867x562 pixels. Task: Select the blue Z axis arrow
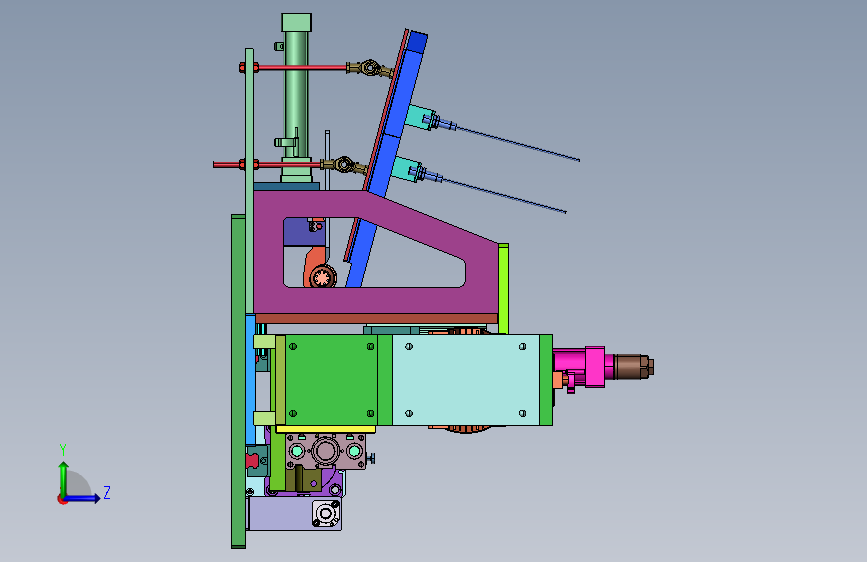coord(82,498)
